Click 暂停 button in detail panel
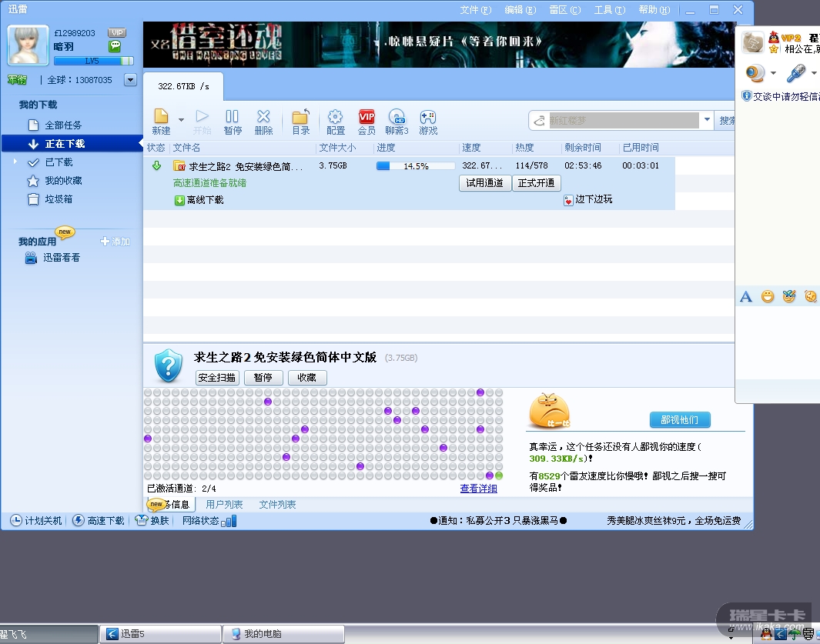Screen dimensions: 820x644 (x=263, y=378)
